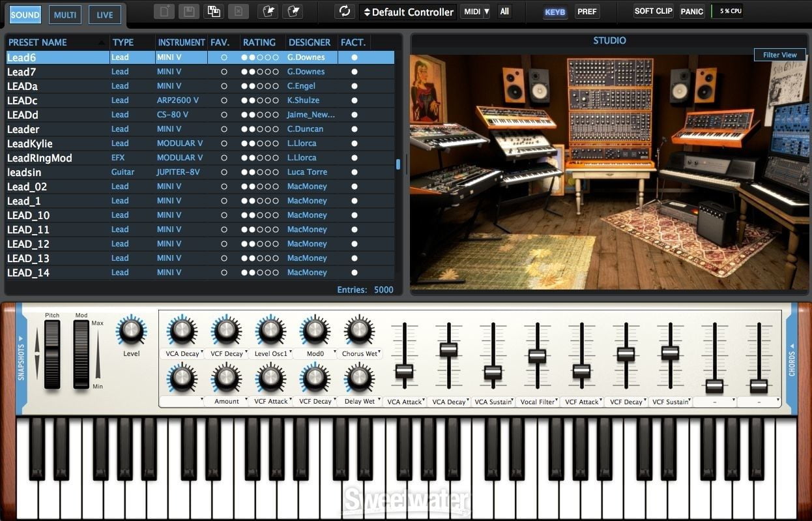Click the VCA Attack fader

click(x=404, y=371)
